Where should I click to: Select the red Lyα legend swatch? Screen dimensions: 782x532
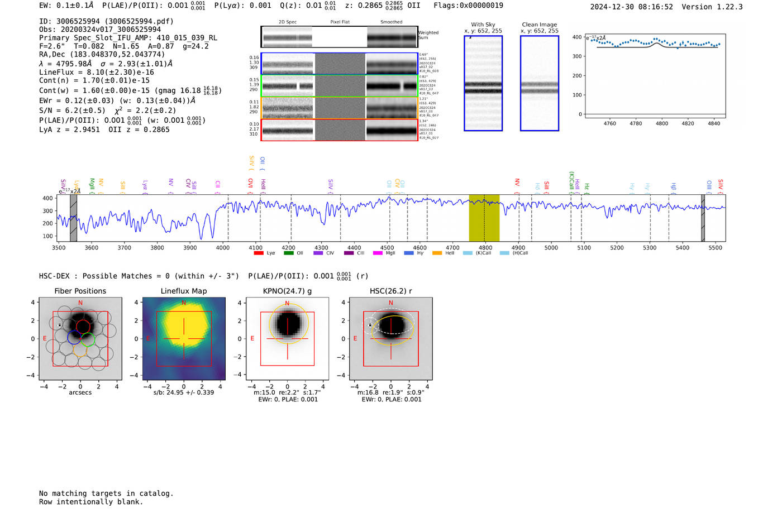pyautogui.click(x=258, y=253)
